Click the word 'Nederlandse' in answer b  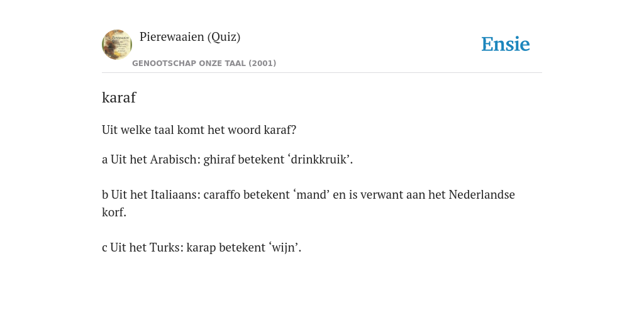(481, 194)
